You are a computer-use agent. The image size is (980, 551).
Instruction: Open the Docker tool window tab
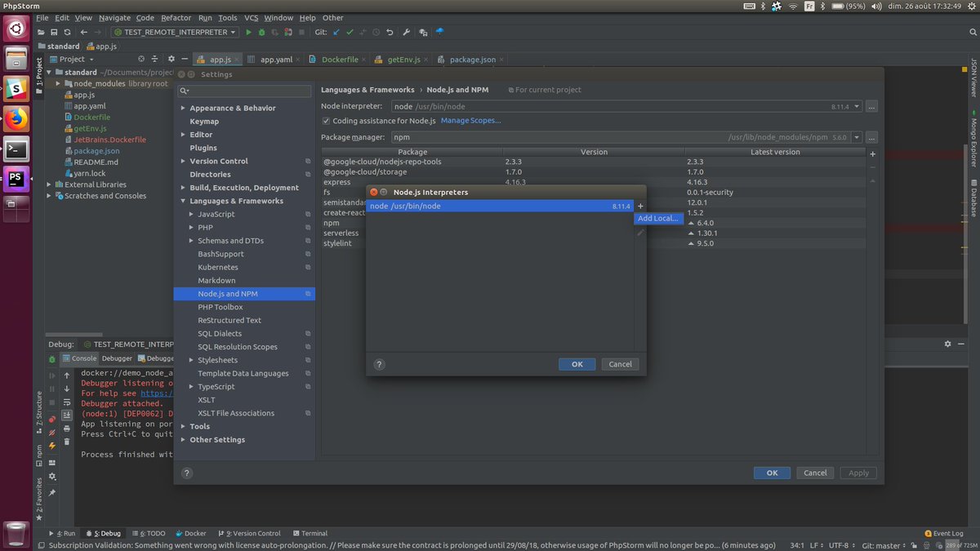190,533
